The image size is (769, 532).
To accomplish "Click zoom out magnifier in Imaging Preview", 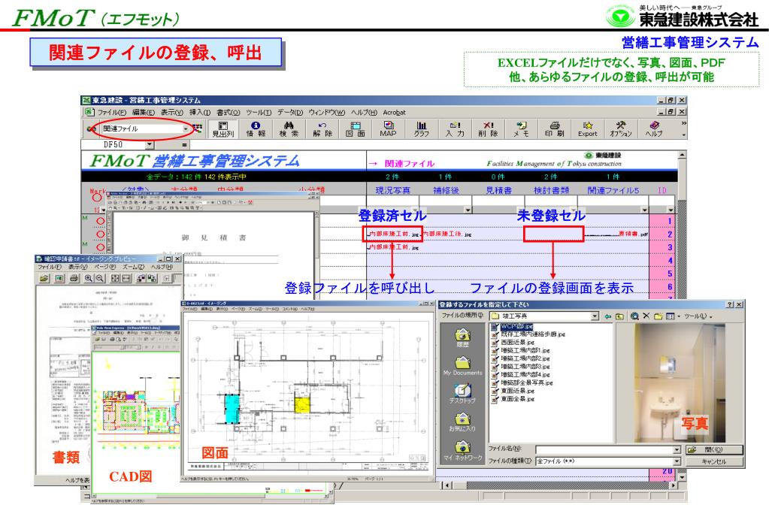I will point(99,279).
